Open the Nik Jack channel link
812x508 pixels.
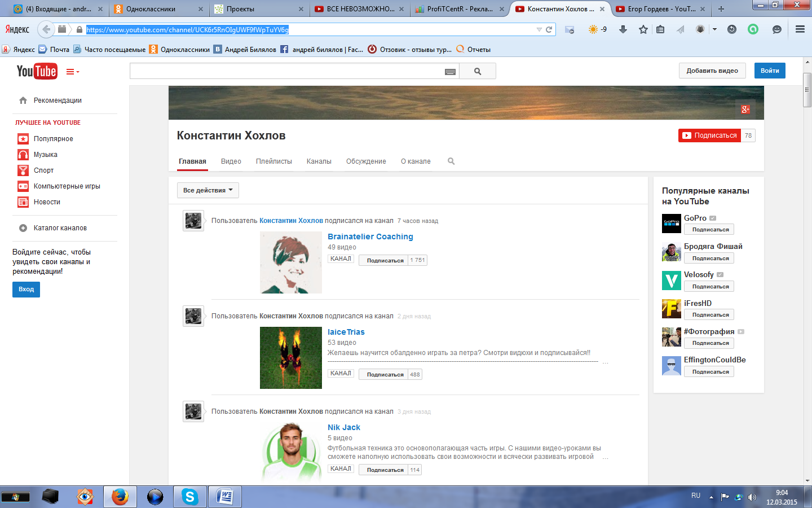344,427
